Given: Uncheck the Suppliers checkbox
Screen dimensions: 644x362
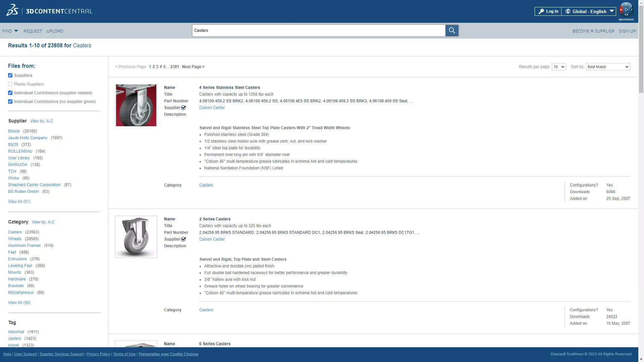Looking at the screenshot, I should click(10, 75).
